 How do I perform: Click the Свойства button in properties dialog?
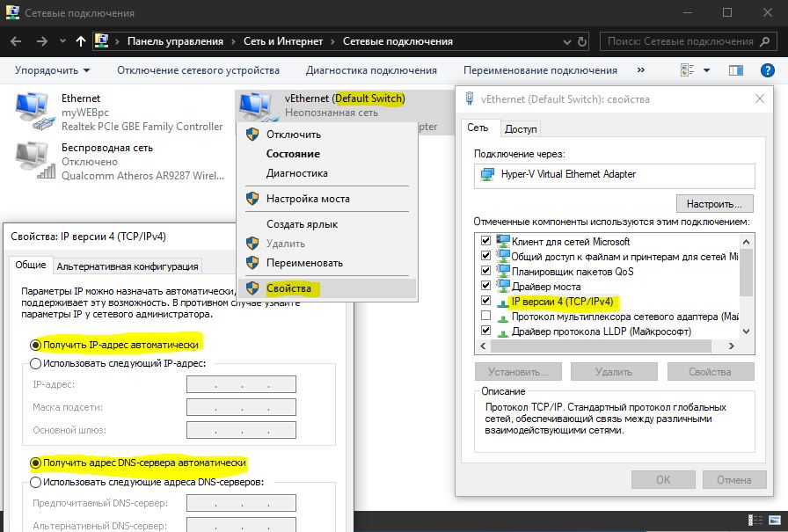click(710, 372)
